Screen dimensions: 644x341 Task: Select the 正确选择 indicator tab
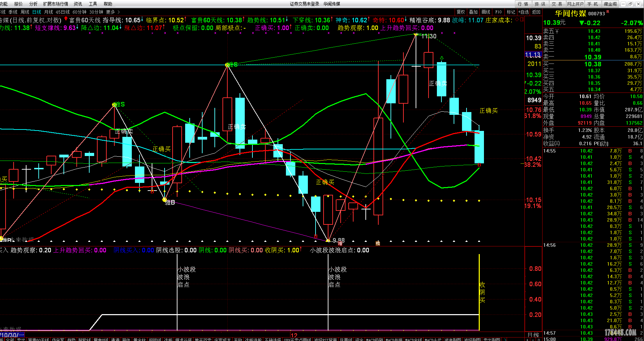click(273, 339)
